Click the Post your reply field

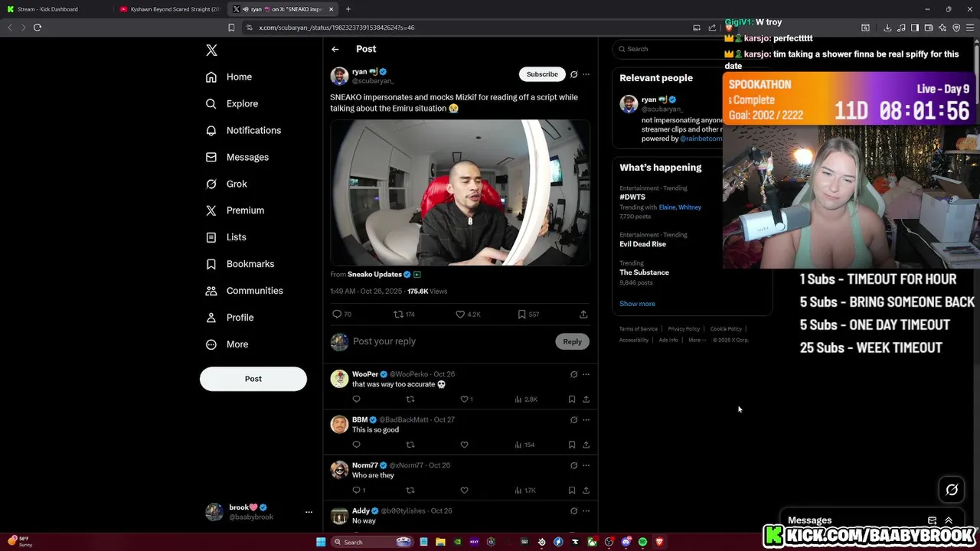click(452, 341)
